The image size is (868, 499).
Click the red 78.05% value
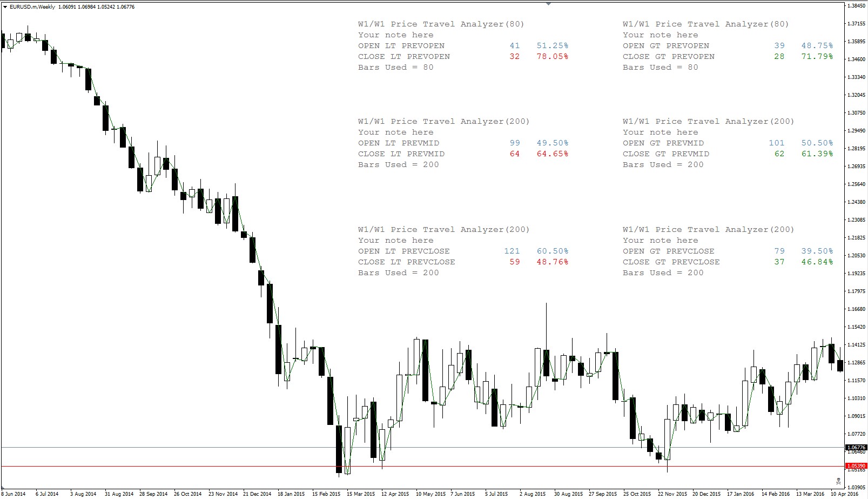tap(553, 57)
